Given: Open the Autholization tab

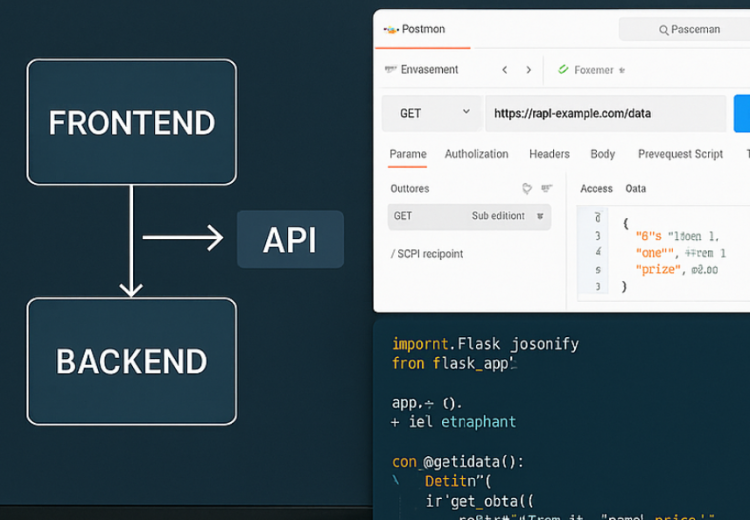Looking at the screenshot, I should 476,154.
